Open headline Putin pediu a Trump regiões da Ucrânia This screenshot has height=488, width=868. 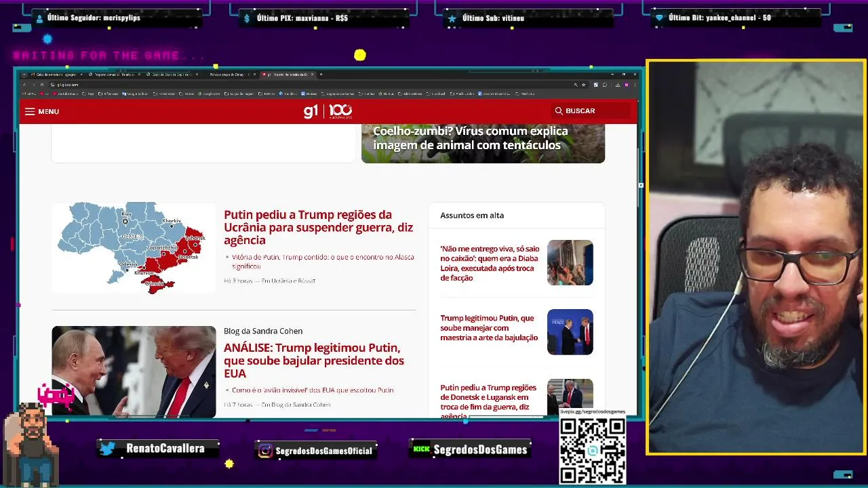coord(319,227)
